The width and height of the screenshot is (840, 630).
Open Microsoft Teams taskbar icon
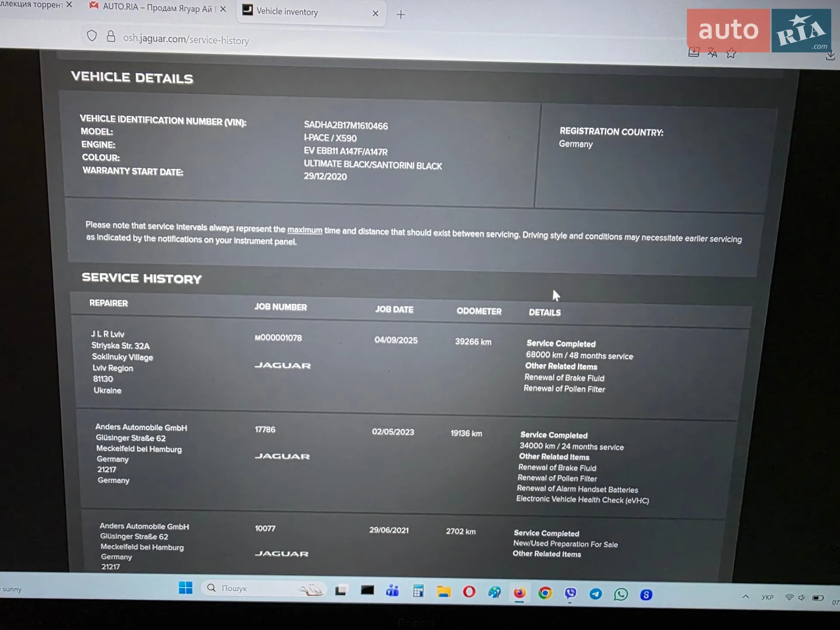392,591
